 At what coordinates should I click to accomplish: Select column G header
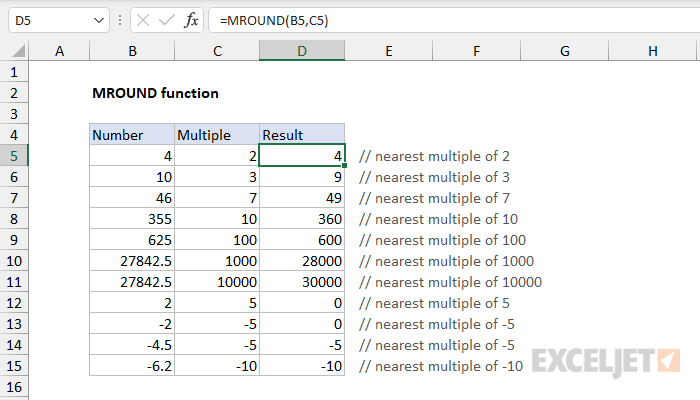[564, 51]
